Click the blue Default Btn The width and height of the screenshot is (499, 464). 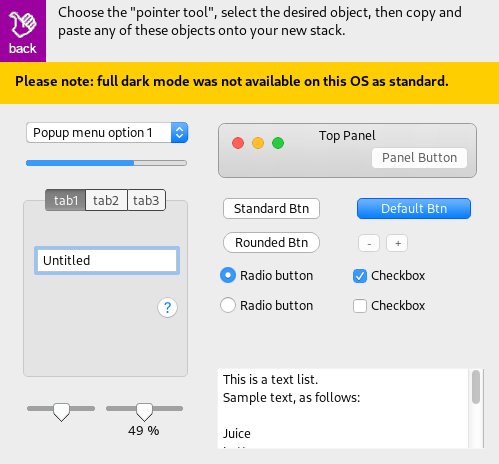pyautogui.click(x=414, y=209)
